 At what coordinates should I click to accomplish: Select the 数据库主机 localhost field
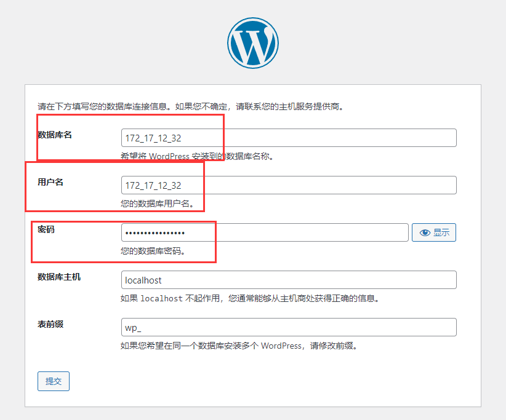289,280
